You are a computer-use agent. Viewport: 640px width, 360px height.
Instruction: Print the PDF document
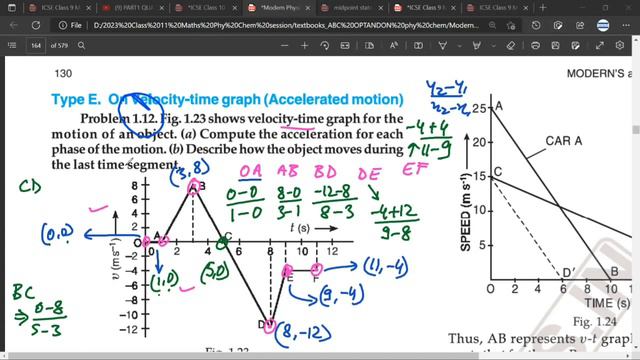536,45
